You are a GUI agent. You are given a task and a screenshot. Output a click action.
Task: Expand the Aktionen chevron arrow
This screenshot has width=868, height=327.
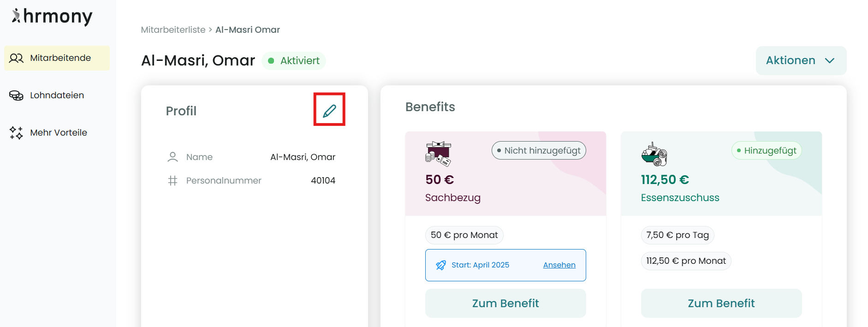(830, 60)
